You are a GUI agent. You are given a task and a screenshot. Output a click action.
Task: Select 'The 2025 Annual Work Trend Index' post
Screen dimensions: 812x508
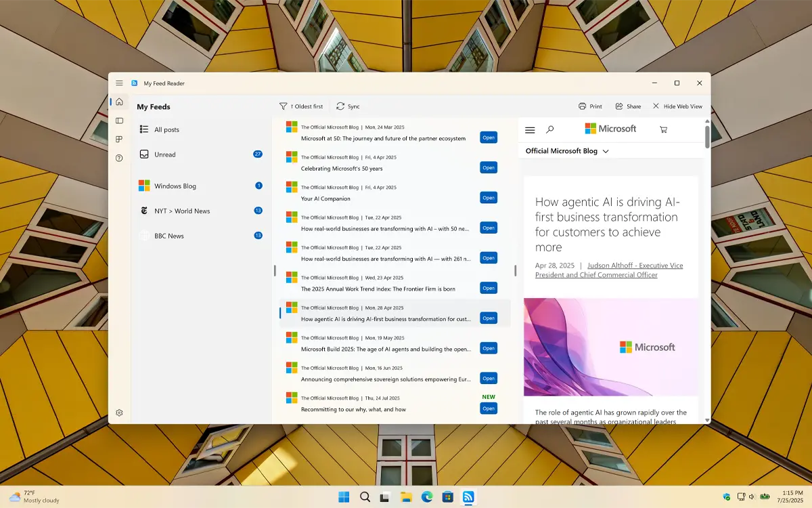pos(378,289)
